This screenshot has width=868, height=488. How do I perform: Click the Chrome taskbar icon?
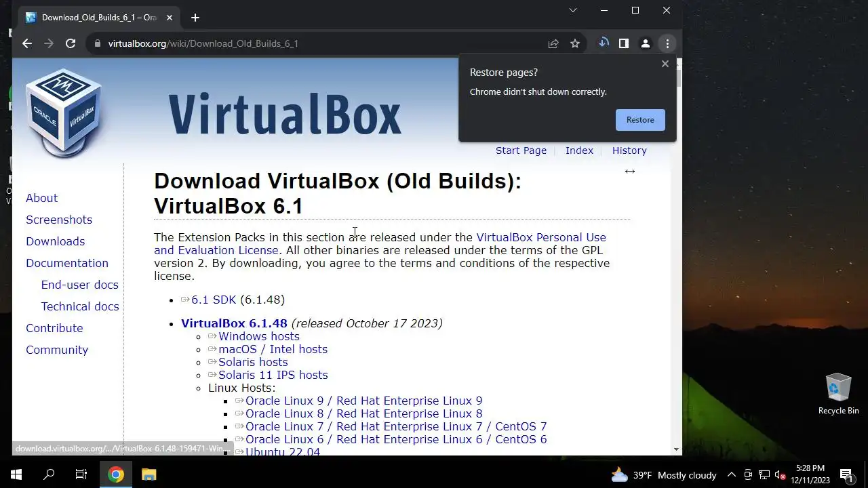116,474
